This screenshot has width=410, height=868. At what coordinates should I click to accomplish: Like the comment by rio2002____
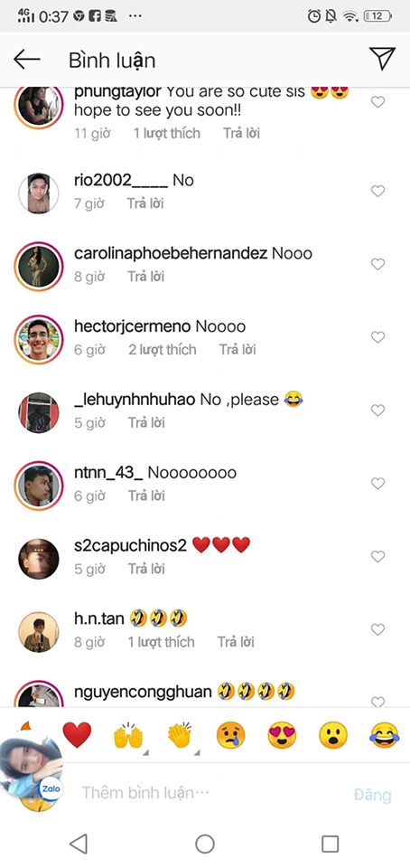(x=377, y=191)
